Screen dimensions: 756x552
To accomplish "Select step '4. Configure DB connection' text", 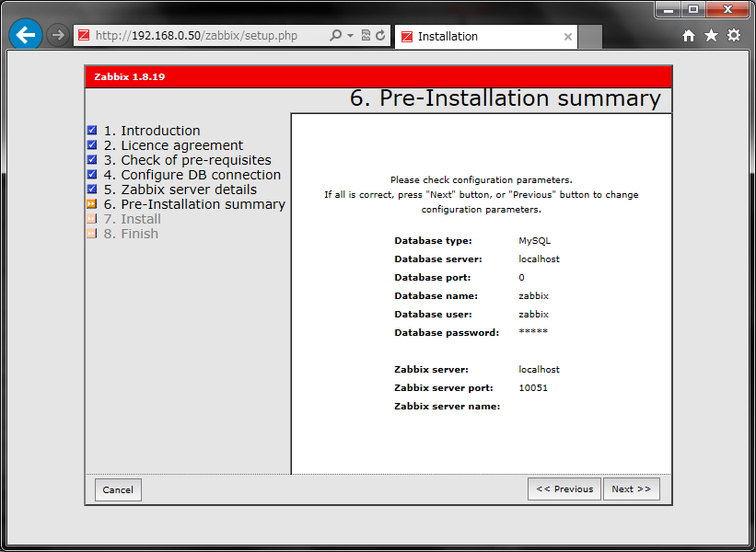I will (x=192, y=175).
